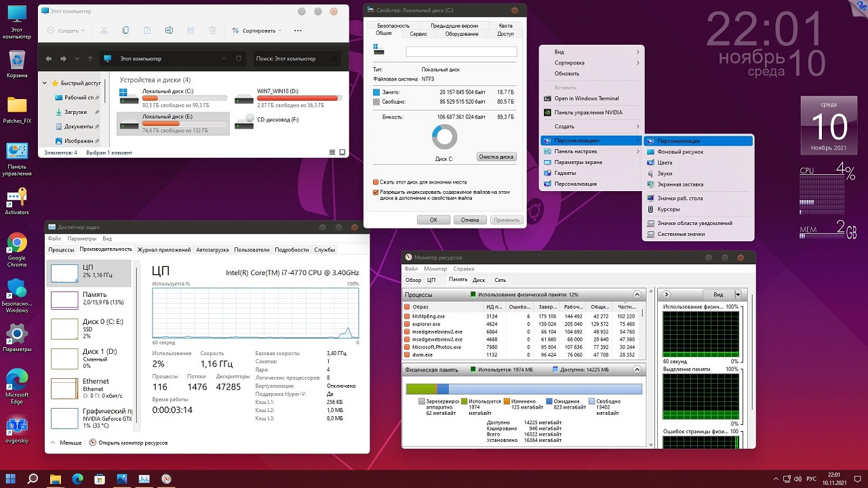Click the Copy icon in Explorer toolbar

(125, 30)
